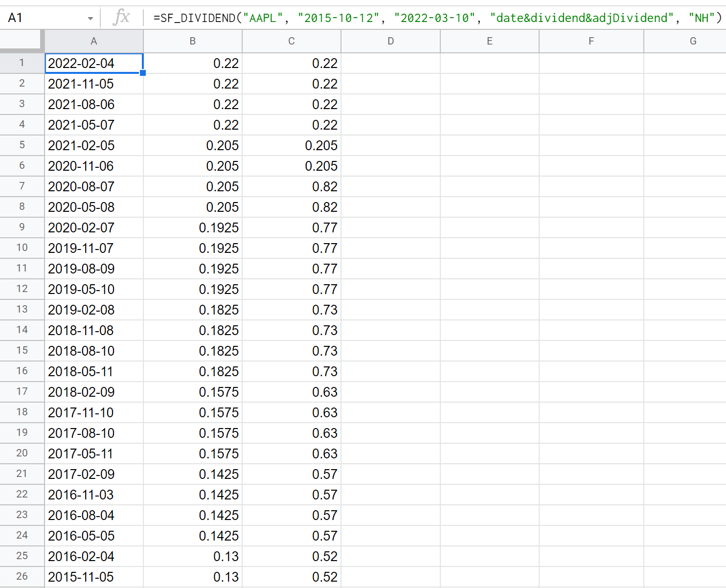
Task: Click cell containing 2020-02-07
Action: coord(94,227)
